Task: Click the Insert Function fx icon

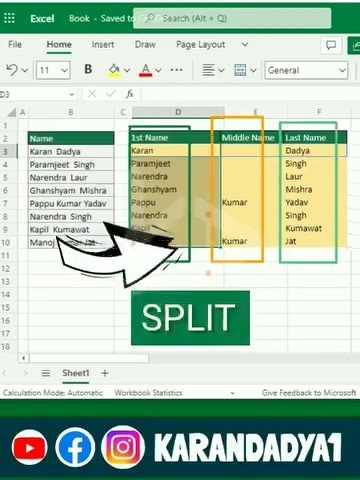Action: click(130, 94)
